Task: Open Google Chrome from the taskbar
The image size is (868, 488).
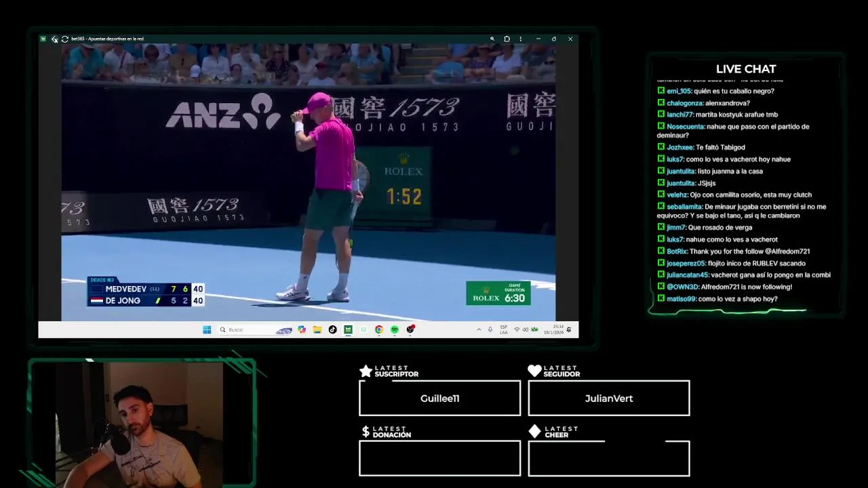Action: tap(379, 330)
